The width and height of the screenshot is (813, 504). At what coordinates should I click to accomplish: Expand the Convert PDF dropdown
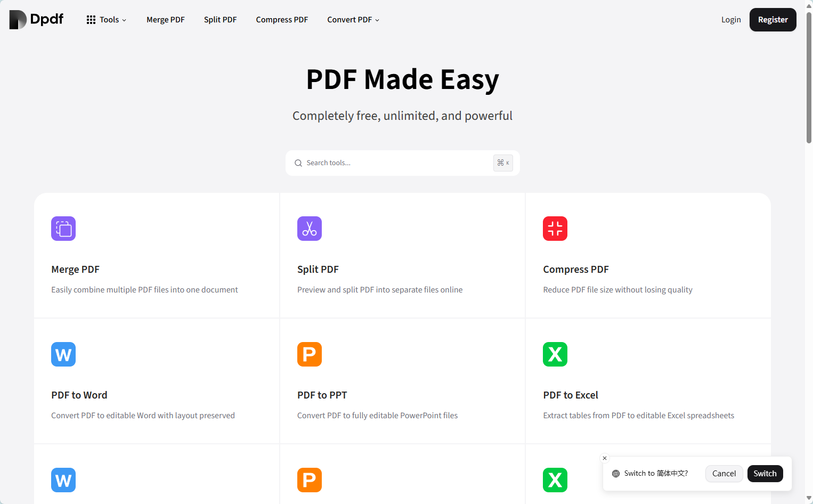click(x=353, y=20)
